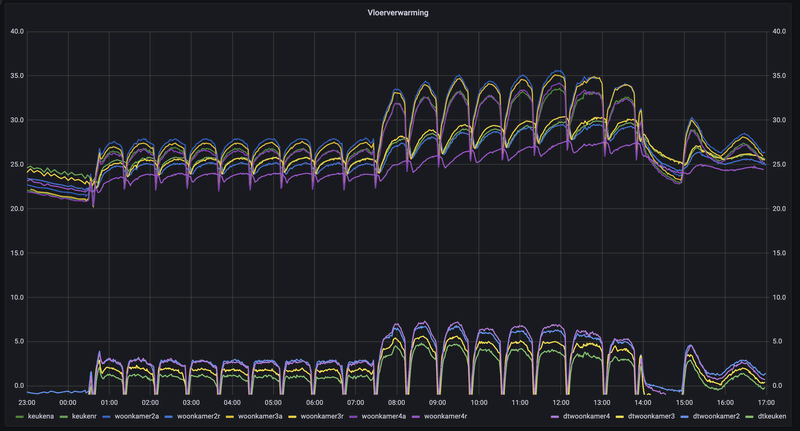Open color picker for dtwoonkamer2 swatch

pos(685,417)
